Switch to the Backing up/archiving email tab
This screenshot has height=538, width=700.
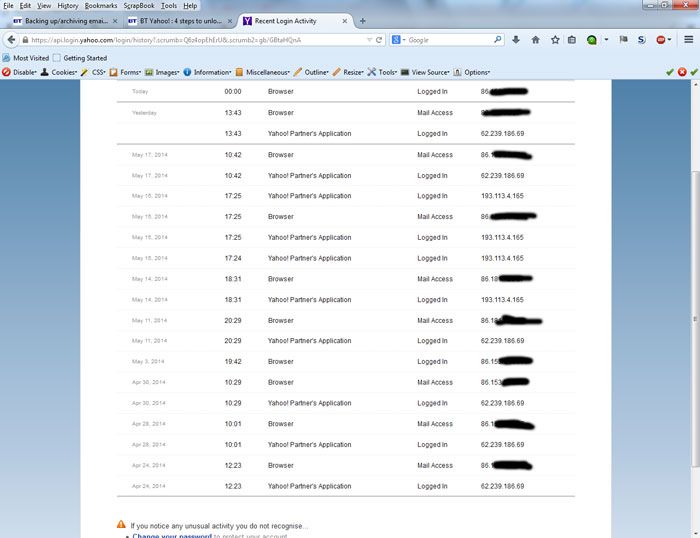pos(61,21)
